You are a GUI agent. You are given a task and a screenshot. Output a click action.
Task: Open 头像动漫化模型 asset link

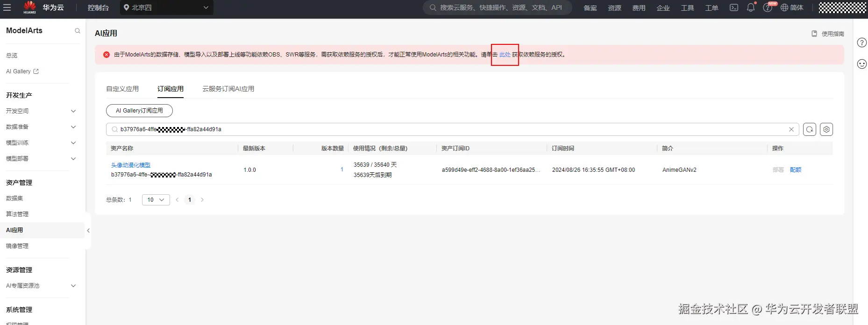(131, 165)
